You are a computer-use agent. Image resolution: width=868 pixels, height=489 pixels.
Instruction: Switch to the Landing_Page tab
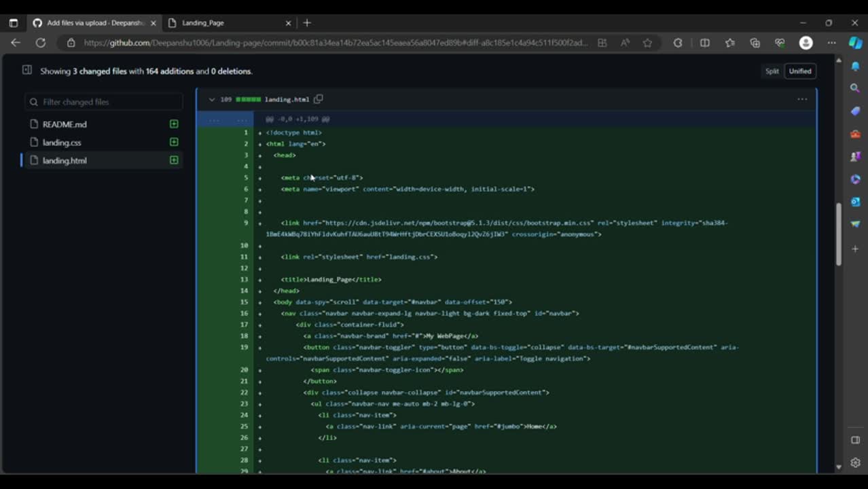(228, 22)
